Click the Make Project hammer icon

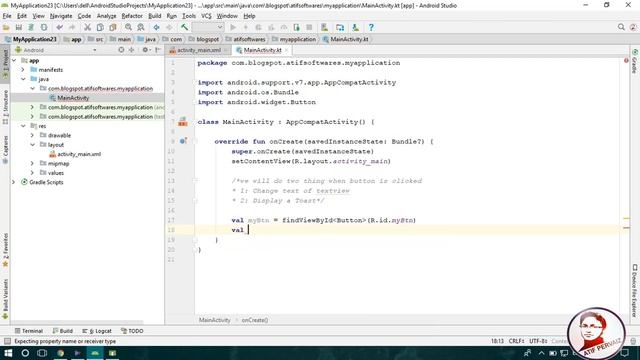[x=184, y=27]
